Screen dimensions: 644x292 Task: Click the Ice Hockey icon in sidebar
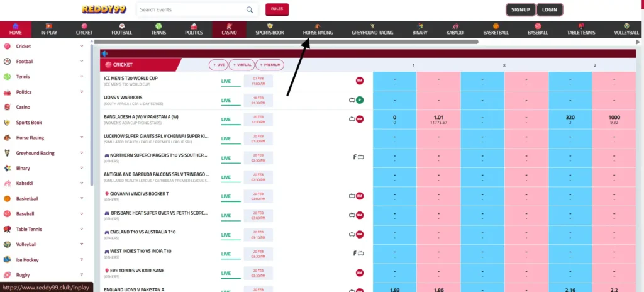pos(7,260)
